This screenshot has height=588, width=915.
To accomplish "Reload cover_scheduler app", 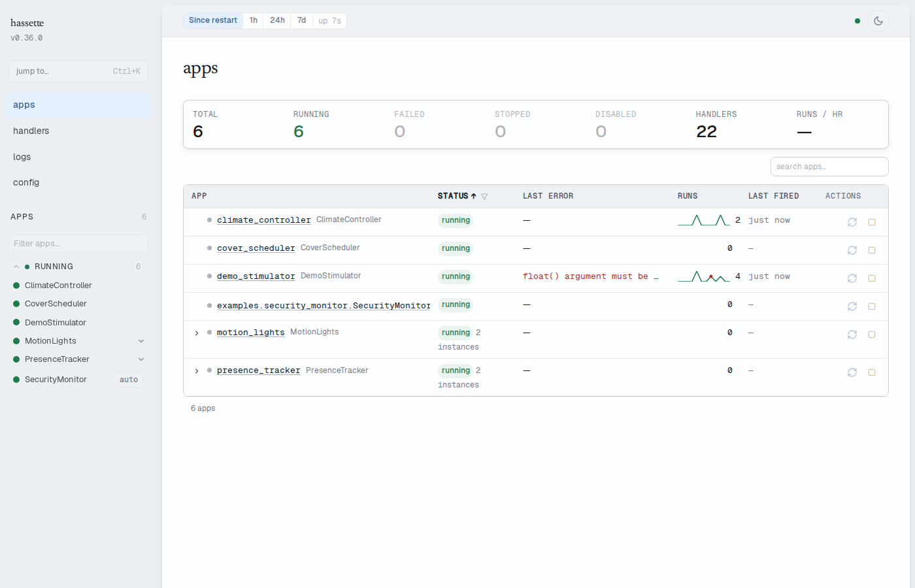I will click(852, 250).
